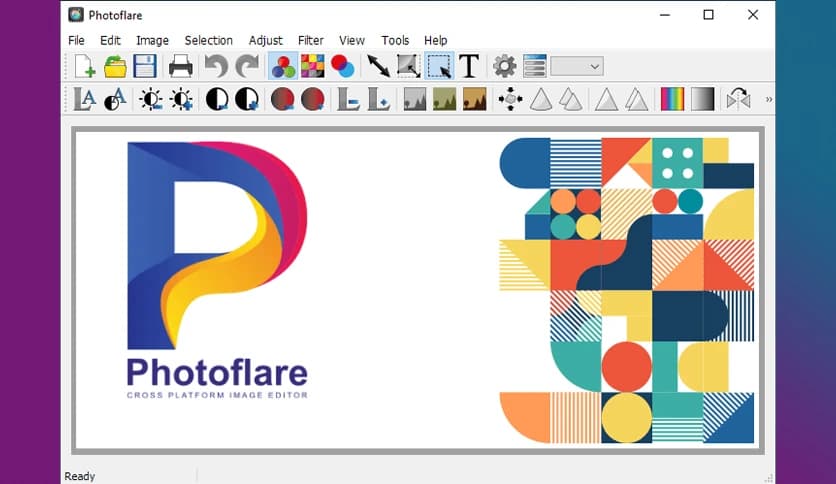Create a new image with New icon
836x484 pixels.
85,67
